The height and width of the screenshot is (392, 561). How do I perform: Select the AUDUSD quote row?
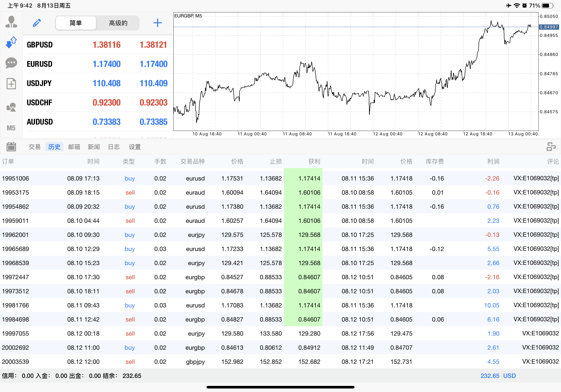point(97,122)
